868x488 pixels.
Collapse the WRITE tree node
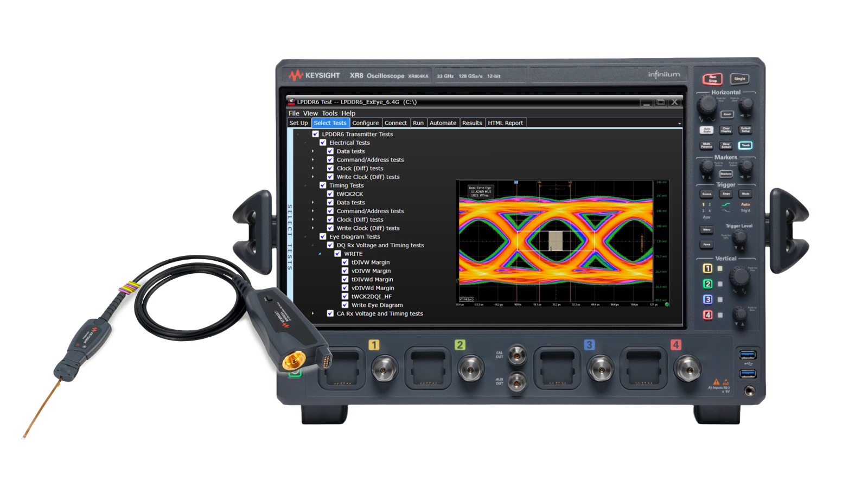tap(320, 254)
